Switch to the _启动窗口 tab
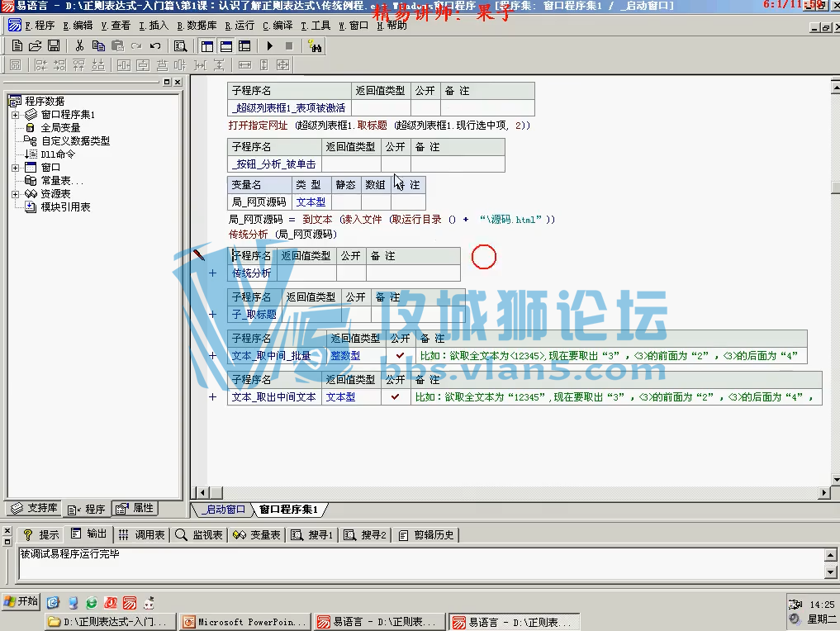This screenshot has height=631, width=840. pyautogui.click(x=223, y=510)
